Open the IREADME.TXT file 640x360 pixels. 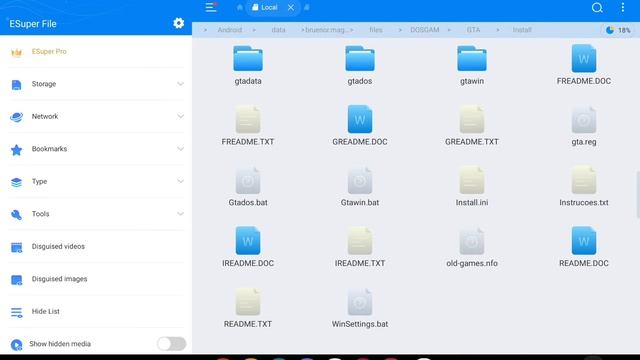tap(360, 247)
